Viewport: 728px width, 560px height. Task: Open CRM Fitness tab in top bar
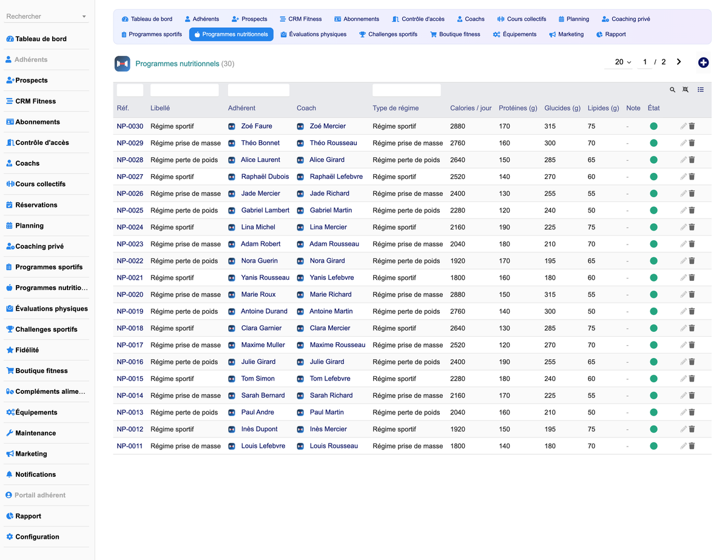(301, 19)
